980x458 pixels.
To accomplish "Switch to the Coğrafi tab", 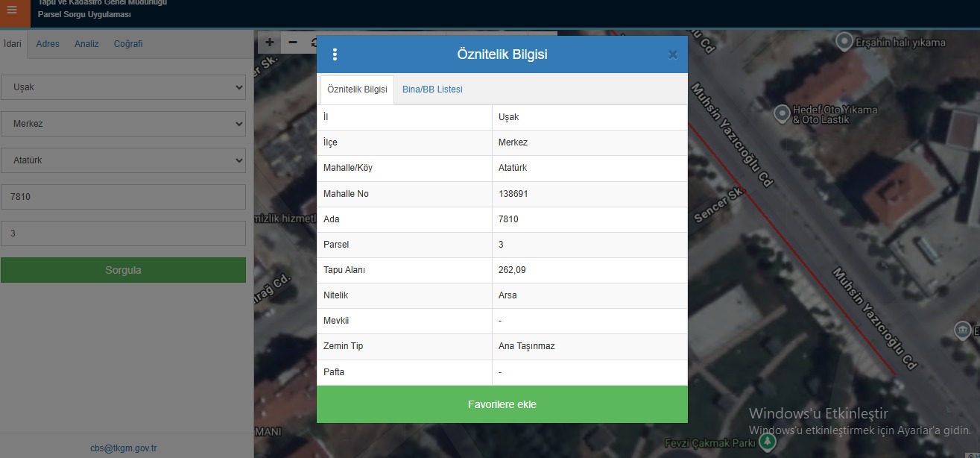I will point(128,44).
